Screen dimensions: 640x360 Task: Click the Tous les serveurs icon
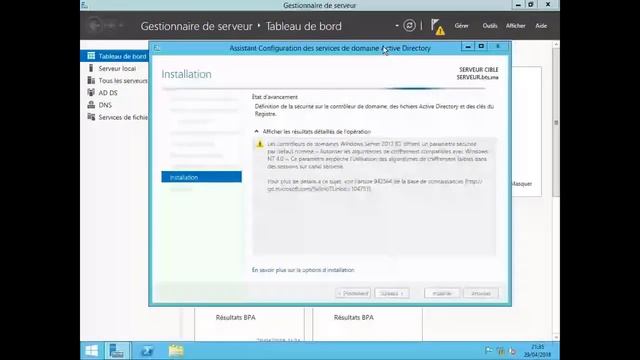click(91, 80)
